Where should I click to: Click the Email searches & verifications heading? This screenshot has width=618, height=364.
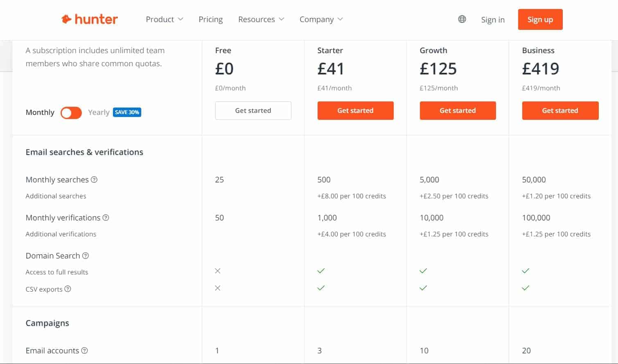coord(84,152)
